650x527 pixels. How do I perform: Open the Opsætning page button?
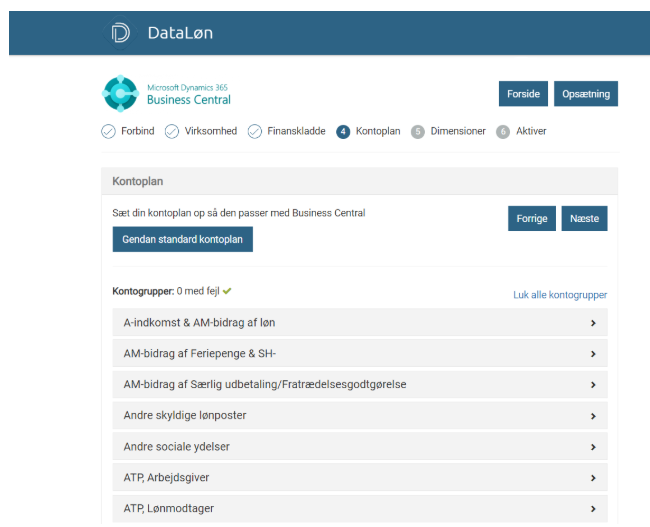(586, 94)
